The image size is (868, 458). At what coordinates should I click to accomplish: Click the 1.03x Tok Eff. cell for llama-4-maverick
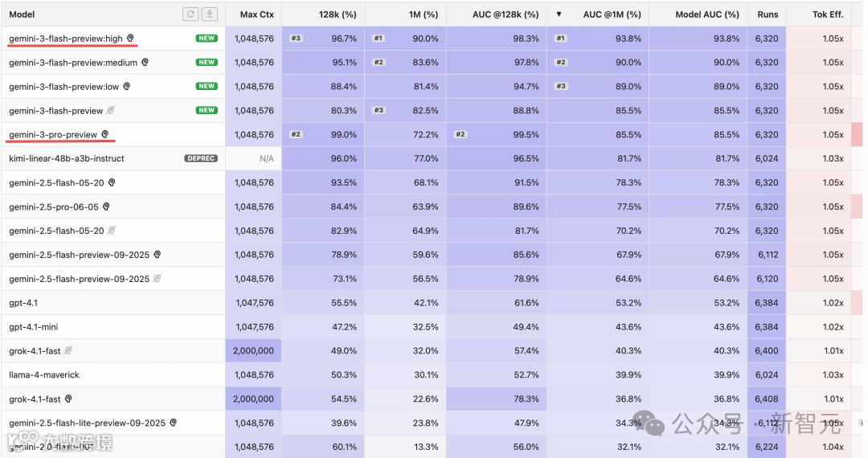(x=819, y=374)
